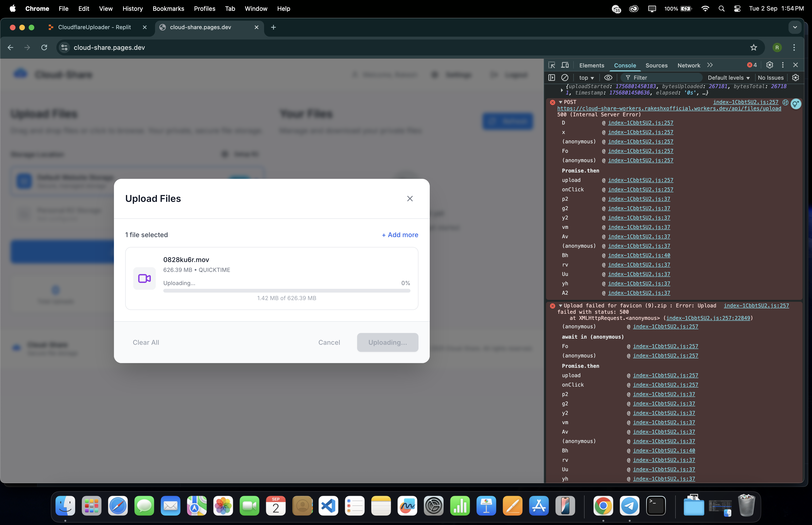This screenshot has height=525, width=812.
Task: Open the top JavaScript context dropdown
Action: point(586,78)
